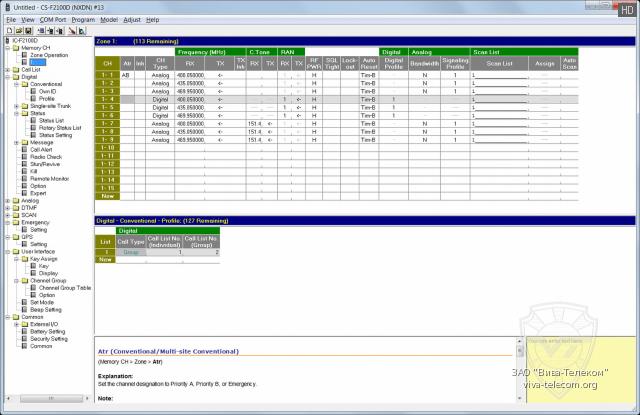Click the red diagonal cable toolbar icon

(72, 31)
